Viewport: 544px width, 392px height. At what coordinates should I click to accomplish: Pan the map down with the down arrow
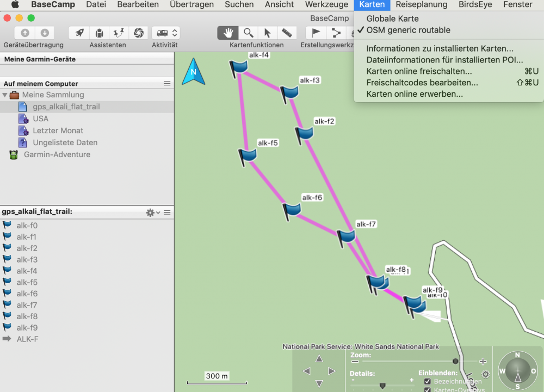pyautogui.click(x=319, y=383)
